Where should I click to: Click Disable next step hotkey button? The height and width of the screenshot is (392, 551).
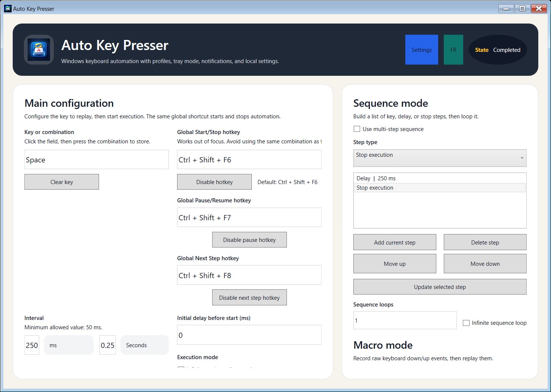(250, 298)
